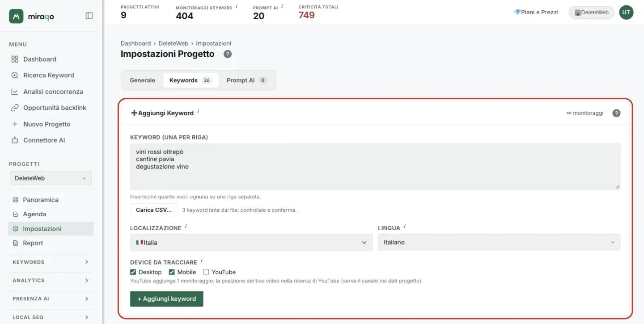Open Agenda in project sidebar
Screen dimensions: 644x324
pos(34,214)
